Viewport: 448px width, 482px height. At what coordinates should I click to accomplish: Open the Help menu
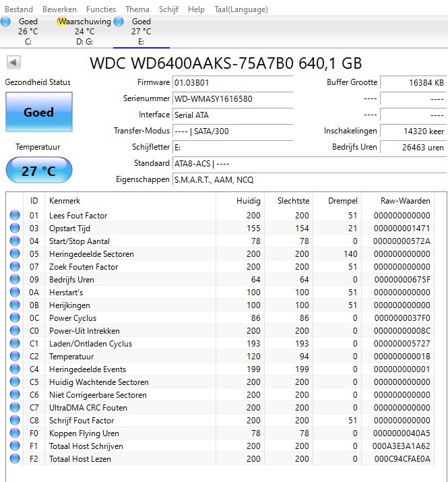tap(196, 9)
